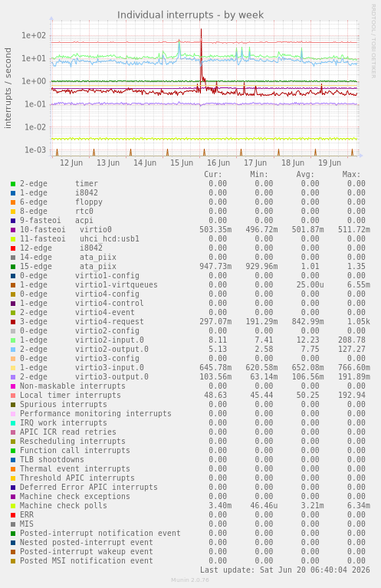Click Posted MSI notification event label
This screenshot has width=381, height=588.
(x=87, y=560)
